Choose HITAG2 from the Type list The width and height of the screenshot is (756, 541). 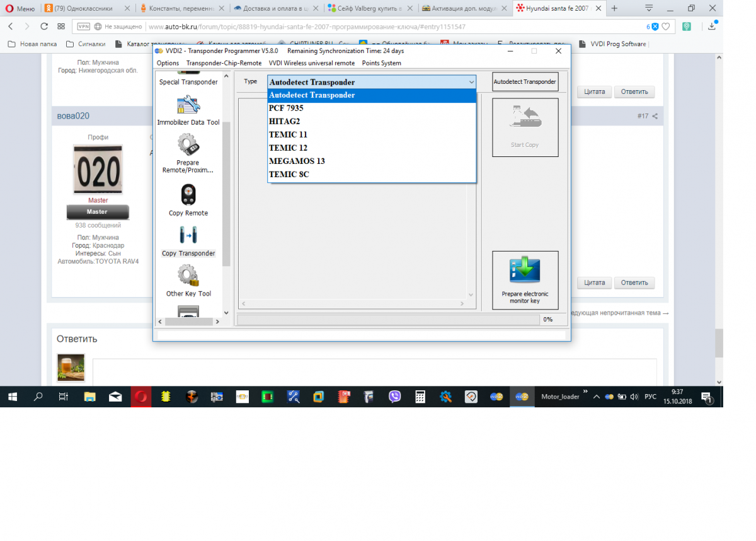point(372,122)
